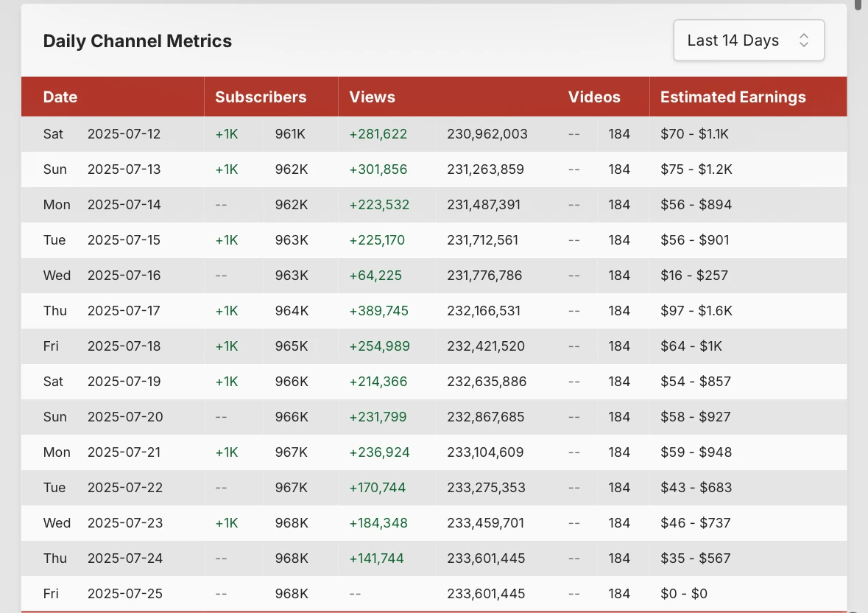Click the 2025-07-16 row's +64,225 views
This screenshot has width=868, height=613.
(375, 276)
